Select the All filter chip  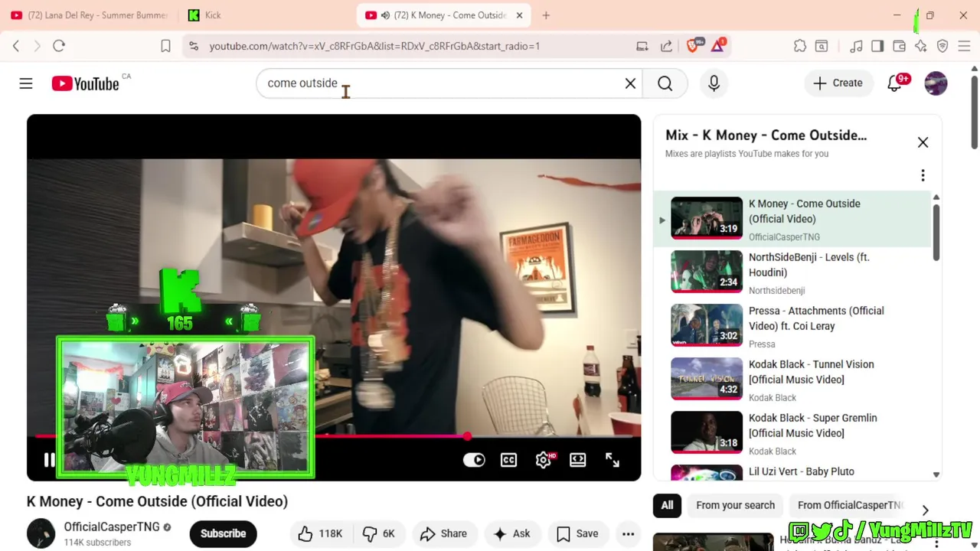pos(667,505)
